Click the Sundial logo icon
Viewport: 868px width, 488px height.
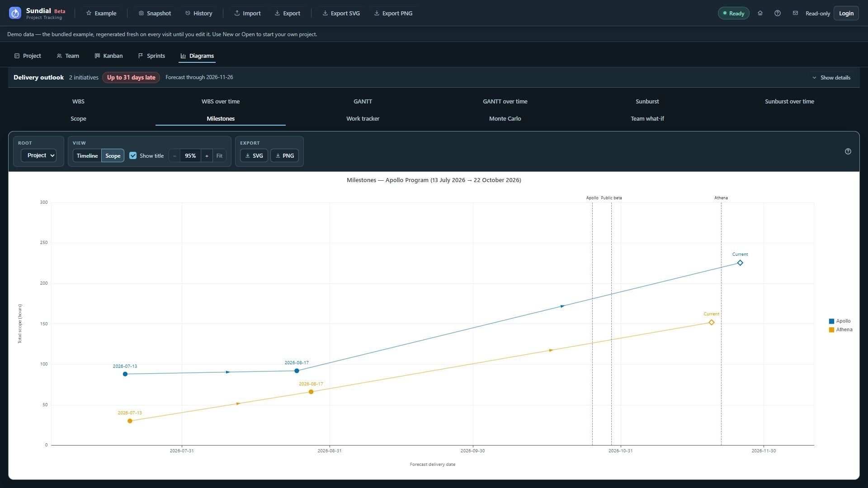click(x=15, y=13)
